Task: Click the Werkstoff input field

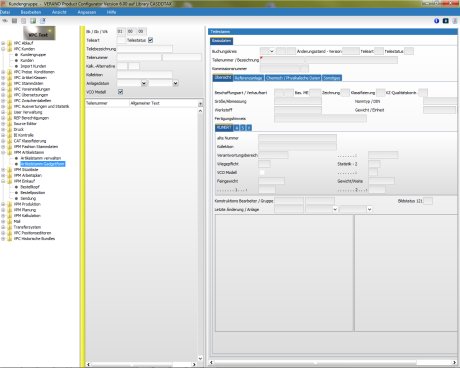Action: [298, 110]
